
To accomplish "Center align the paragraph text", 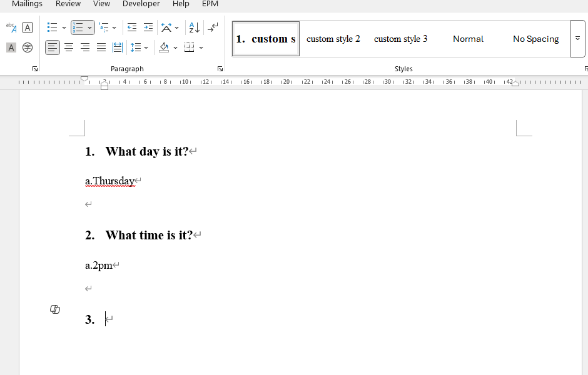I will pos(69,47).
